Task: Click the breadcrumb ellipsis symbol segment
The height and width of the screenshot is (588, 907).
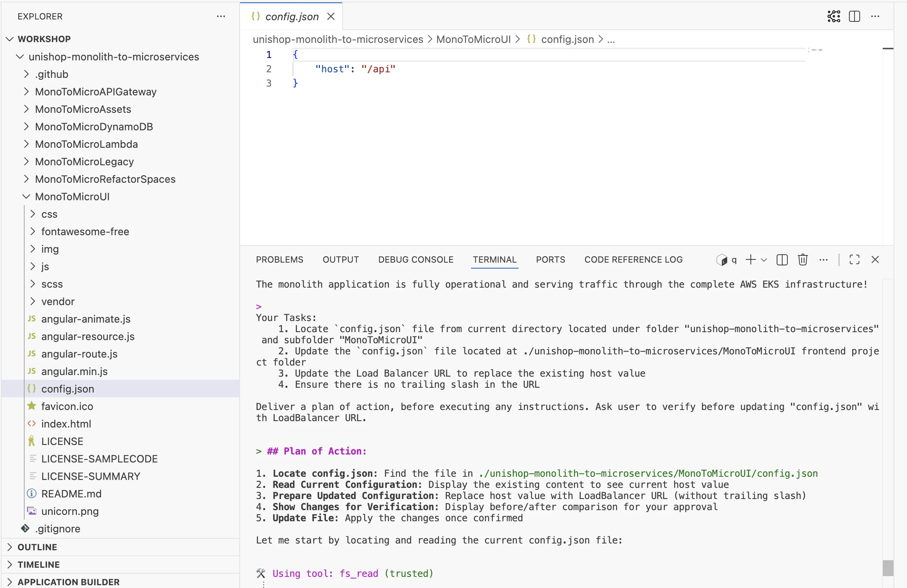Action: click(611, 39)
